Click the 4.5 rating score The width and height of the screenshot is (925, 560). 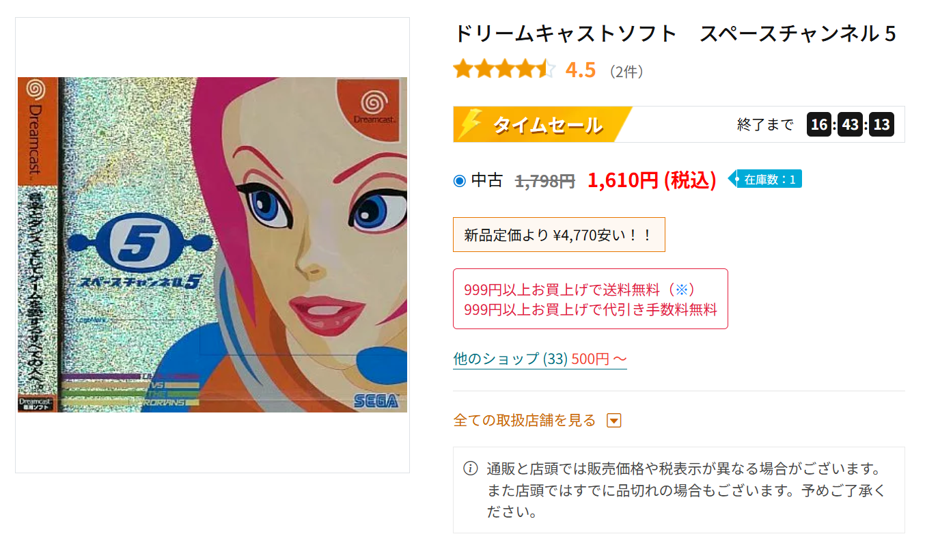point(581,70)
